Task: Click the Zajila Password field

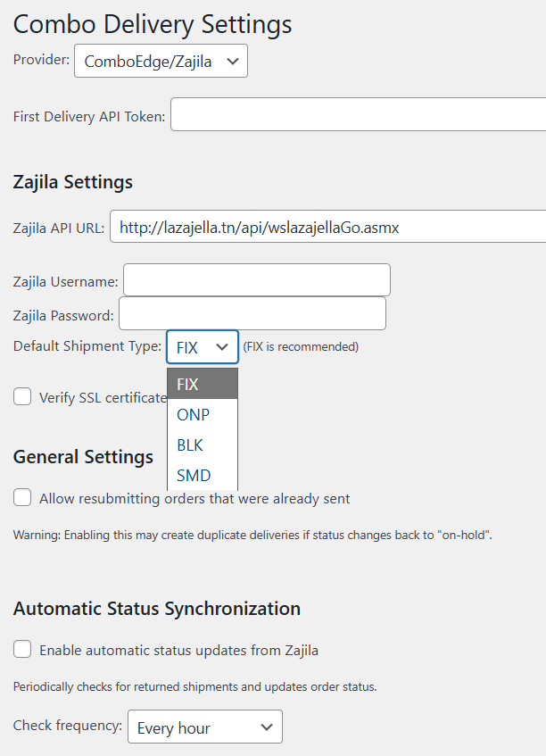Action: pos(253,313)
